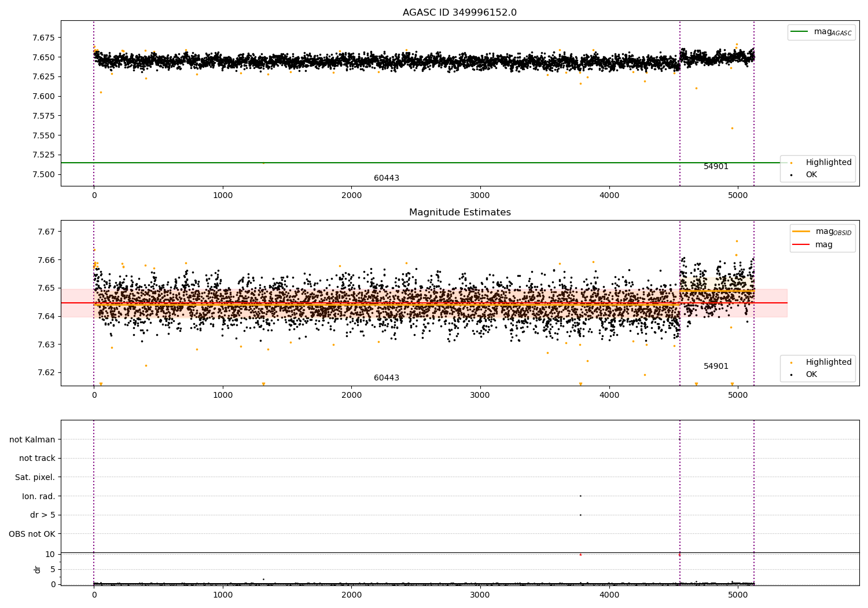This screenshot has height=608, width=868.
Task: Click the 'dr > 5' axis label
Action: (x=43, y=515)
